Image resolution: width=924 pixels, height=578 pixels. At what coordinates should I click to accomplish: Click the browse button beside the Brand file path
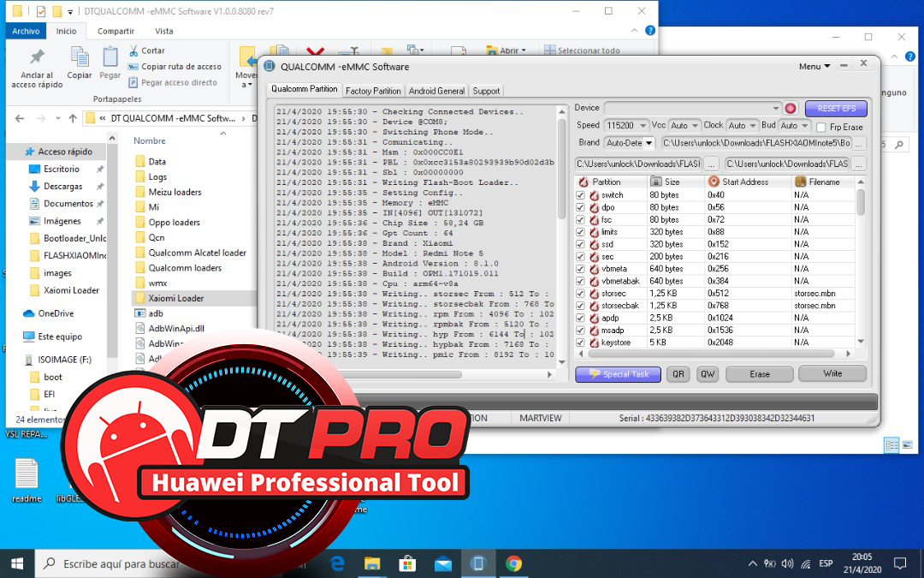click(x=859, y=143)
